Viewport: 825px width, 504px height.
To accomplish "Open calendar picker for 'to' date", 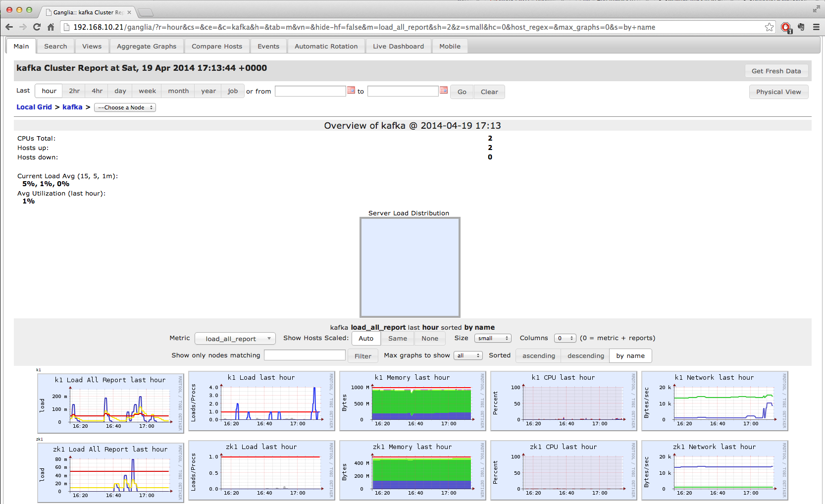I will click(x=444, y=90).
